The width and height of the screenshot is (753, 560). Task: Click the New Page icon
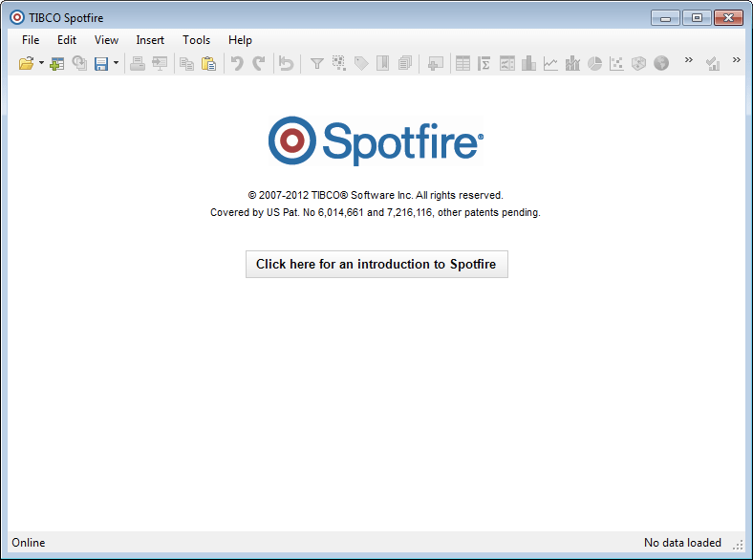coord(435,63)
